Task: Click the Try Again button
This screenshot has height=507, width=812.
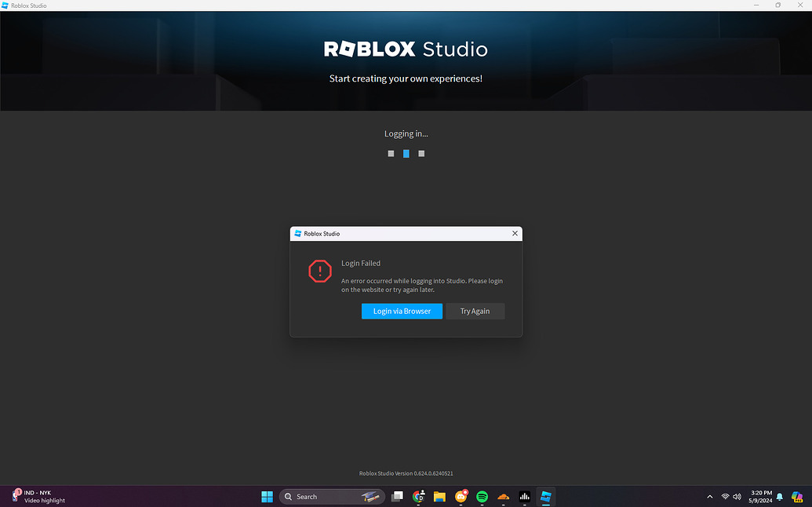Action: pos(475,311)
